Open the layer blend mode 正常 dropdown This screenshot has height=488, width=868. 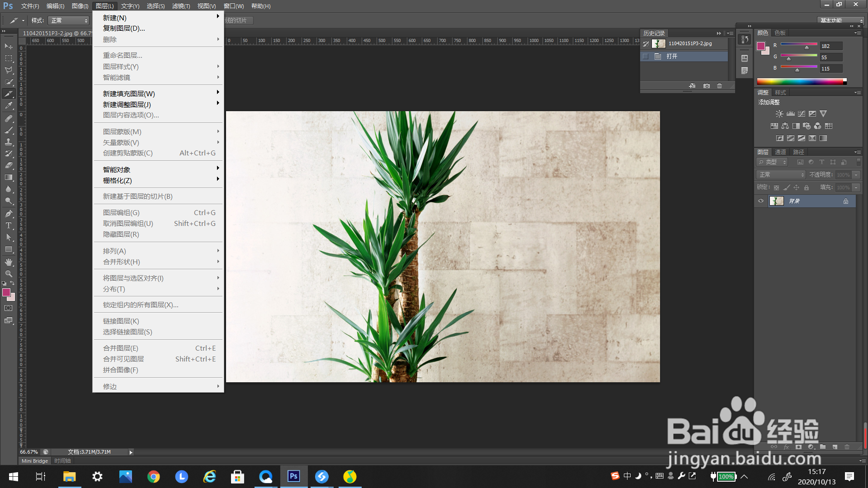(x=781, y=175)
